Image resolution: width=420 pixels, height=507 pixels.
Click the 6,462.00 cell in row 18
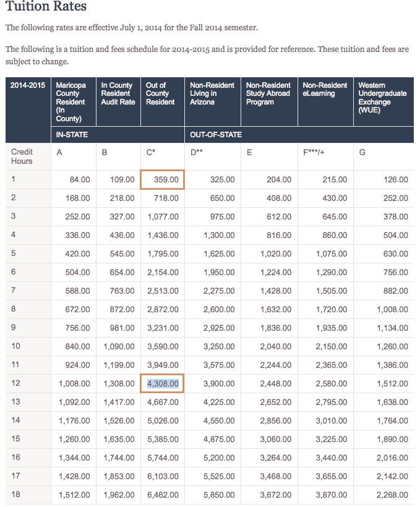[163, 495]
